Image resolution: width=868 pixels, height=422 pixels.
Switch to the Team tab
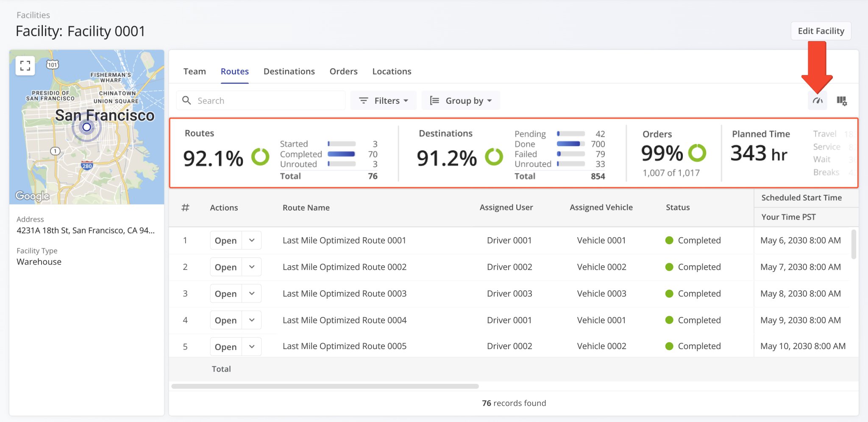[x=195, y=71]
